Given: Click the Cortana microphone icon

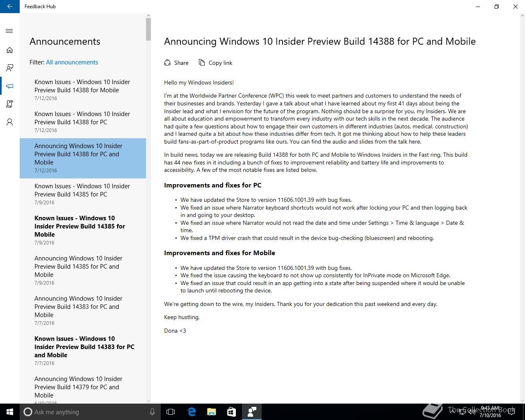Looking at the screenshot, I should coord(152,412).
